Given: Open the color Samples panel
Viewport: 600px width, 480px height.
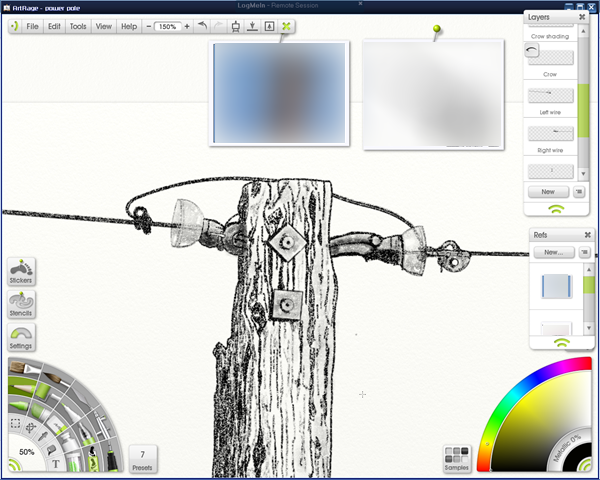Looking at the screenshot, I should [457, 459].
